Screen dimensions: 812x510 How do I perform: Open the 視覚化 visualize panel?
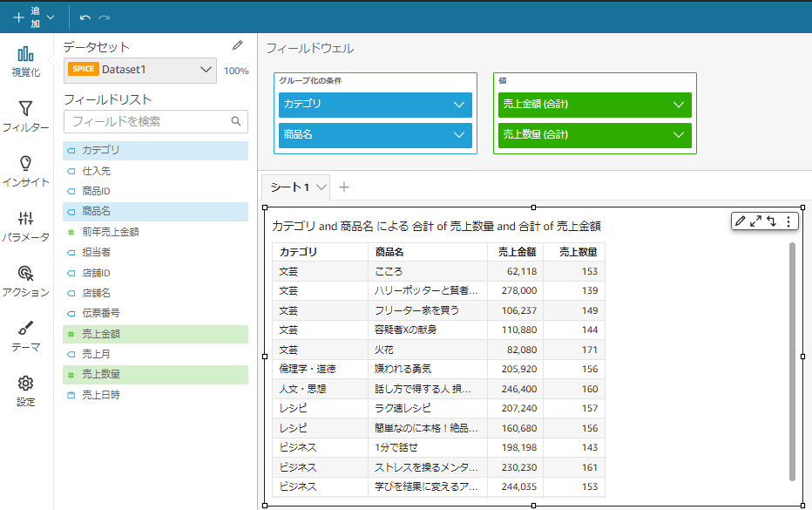[x=25, y=62]
